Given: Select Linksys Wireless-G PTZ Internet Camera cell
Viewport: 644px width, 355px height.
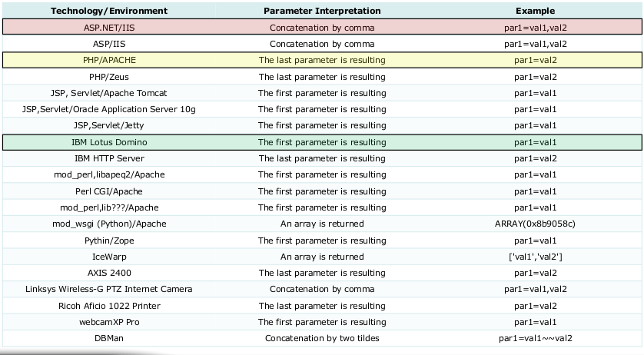Looking at the screenshot, I should (108, 289).
